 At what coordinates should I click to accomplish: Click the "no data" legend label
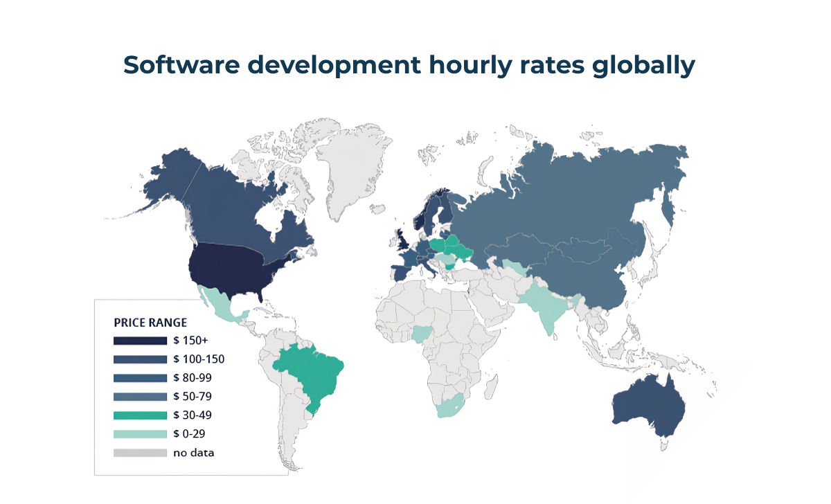(194, 453)
